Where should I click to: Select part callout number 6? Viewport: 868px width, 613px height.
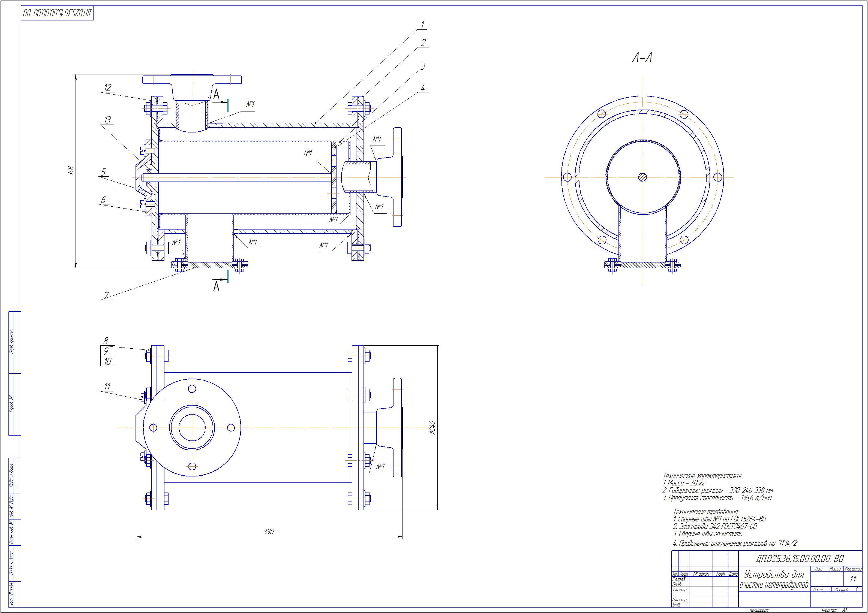104,200
